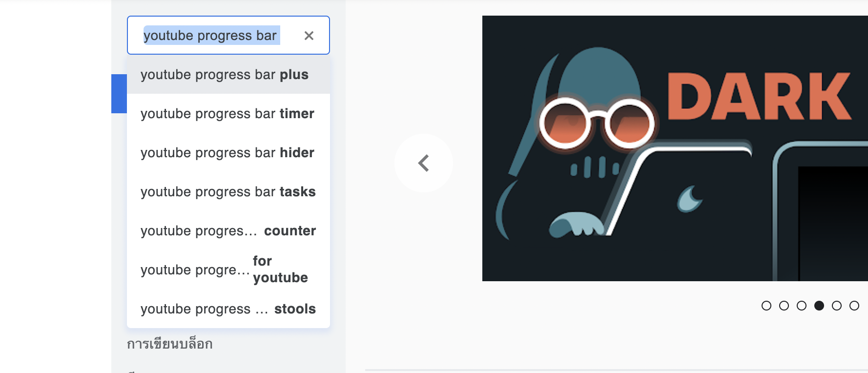Click the blue highlighted sidebar item edge
This screenshot has width=868, height=373.
(119, 94)
